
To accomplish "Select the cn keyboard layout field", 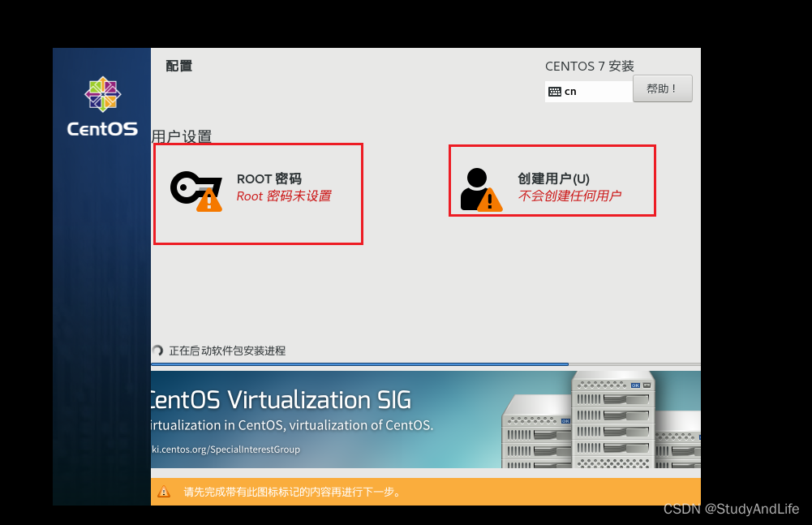I will [x=589, y=92].
